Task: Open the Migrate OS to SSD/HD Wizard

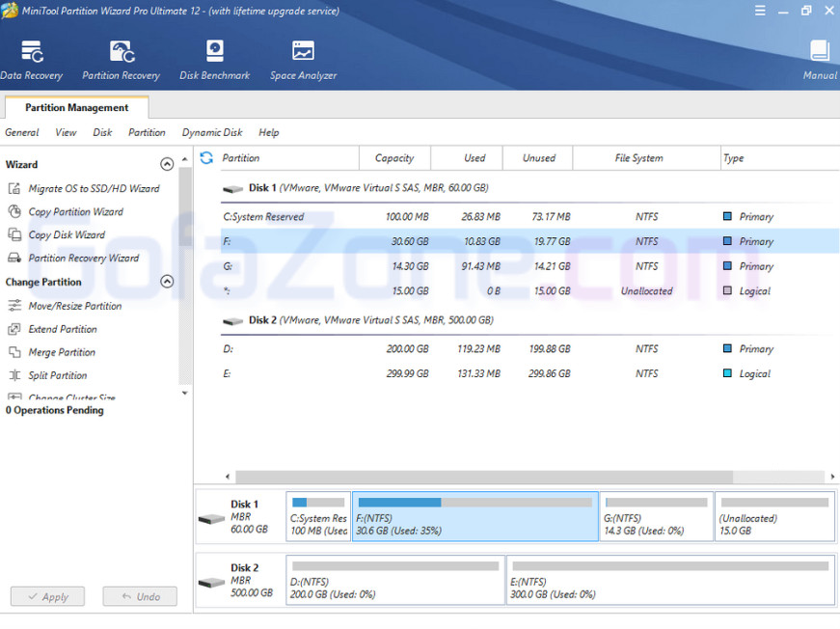Action: [94, 189]
